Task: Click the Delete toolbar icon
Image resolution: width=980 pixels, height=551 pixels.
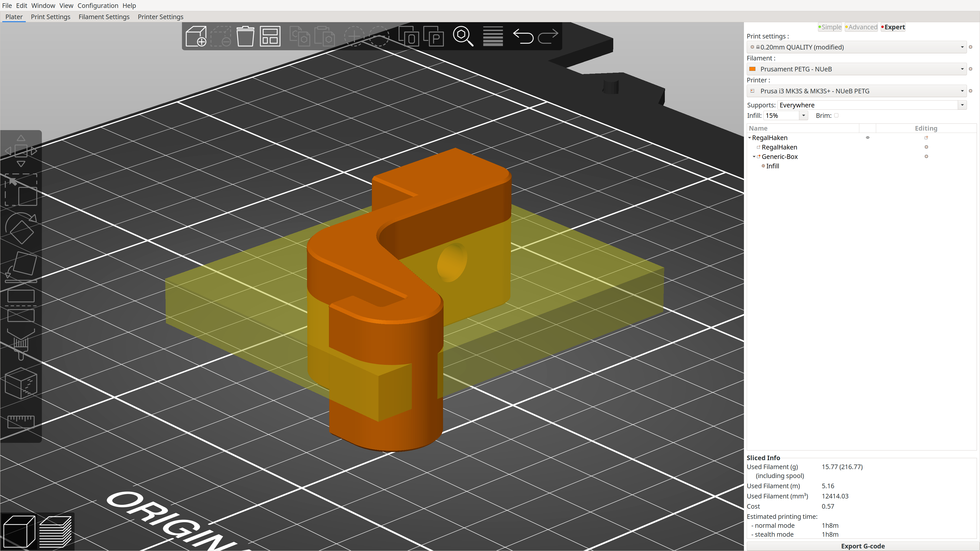Action: point(221,36)
